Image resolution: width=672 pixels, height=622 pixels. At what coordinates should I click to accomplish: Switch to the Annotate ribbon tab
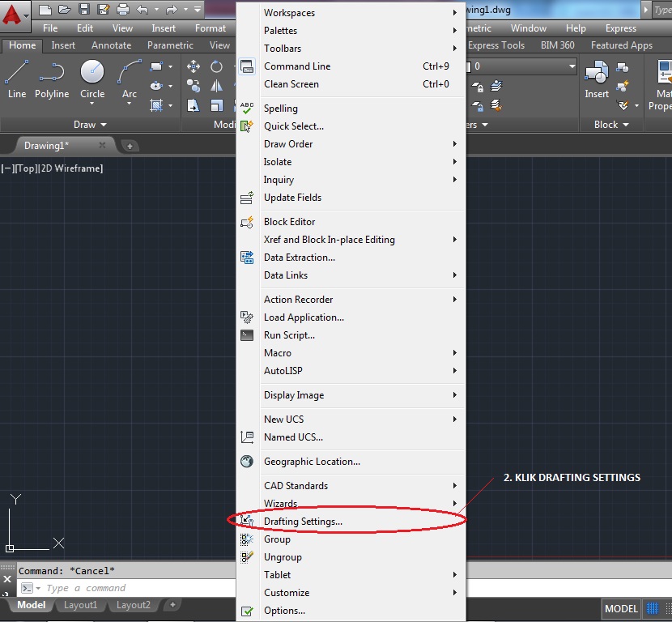pyautogui.click(x=111, y=45)
